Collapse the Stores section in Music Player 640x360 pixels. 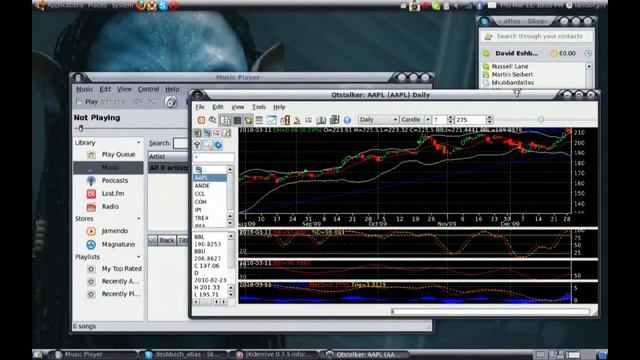coord(138,219)
